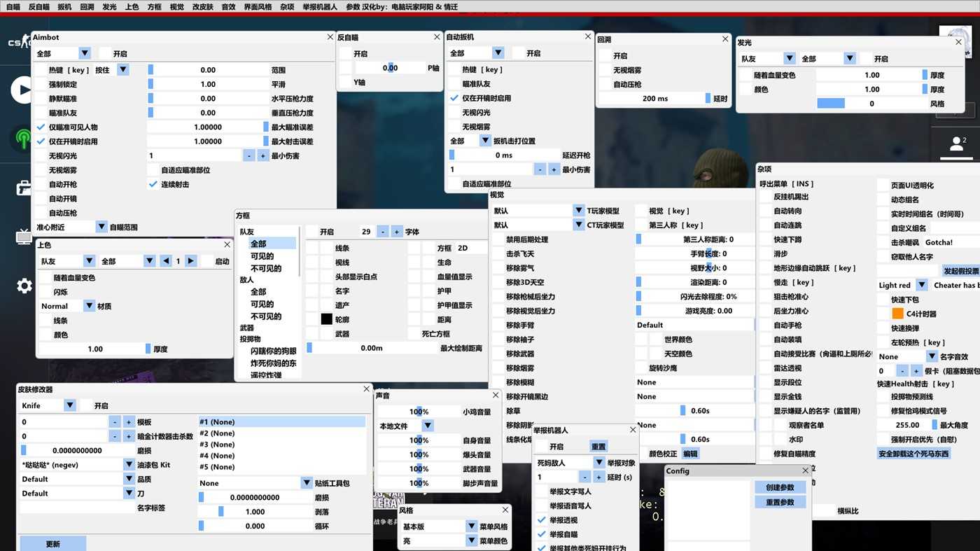
Task: Close the Aimbot window
Action: [330, 37]
